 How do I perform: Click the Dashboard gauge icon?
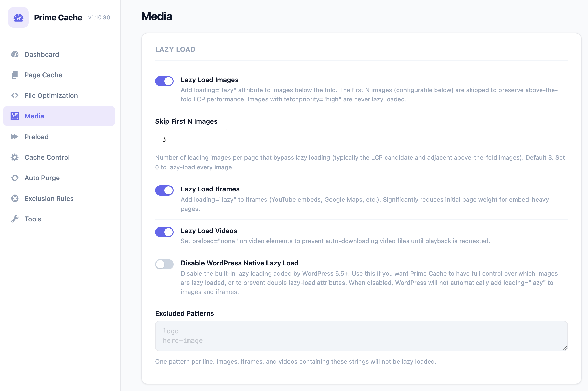[15, 54]
